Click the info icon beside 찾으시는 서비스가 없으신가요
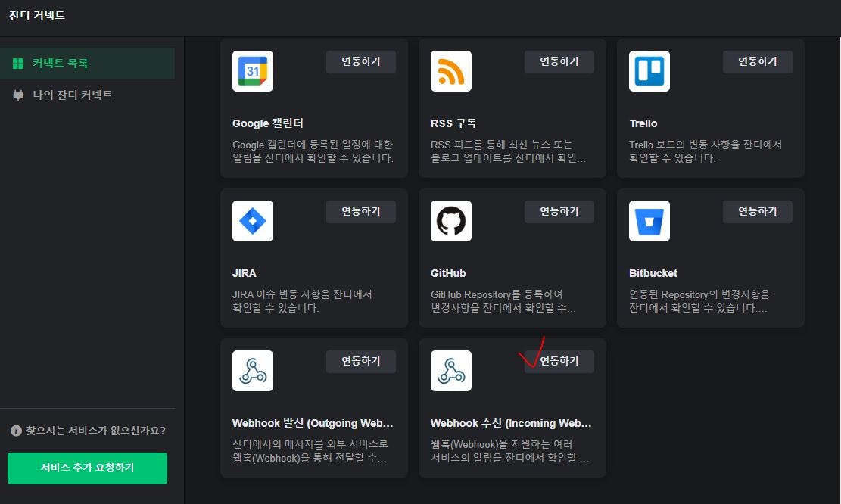 point(16,431)
